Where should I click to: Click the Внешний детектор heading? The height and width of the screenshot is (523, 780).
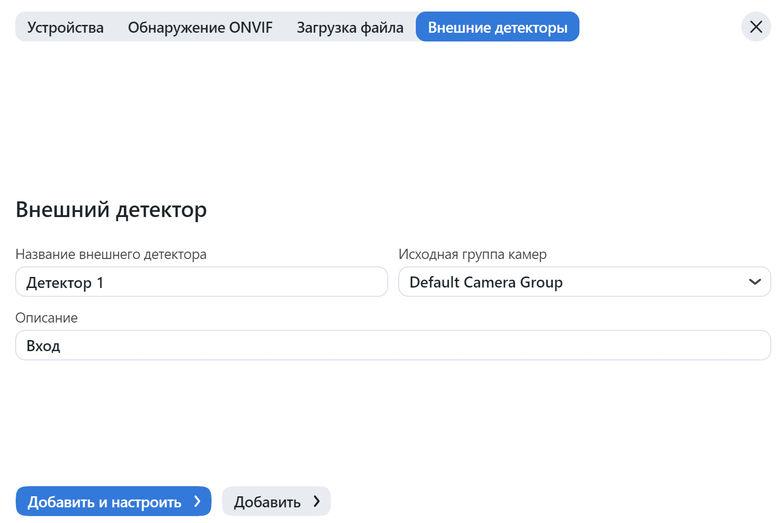pyautogui.click(x=111, y=210)
